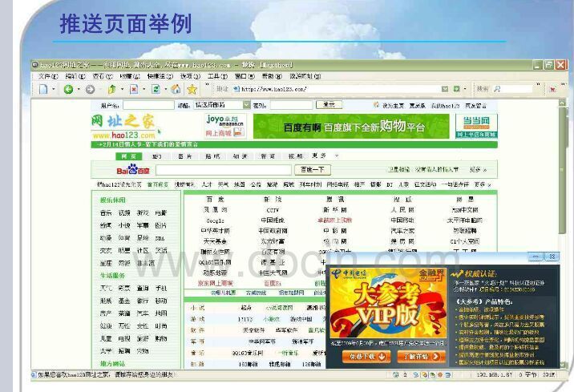Open the CCTV site link

coord(273,210)
